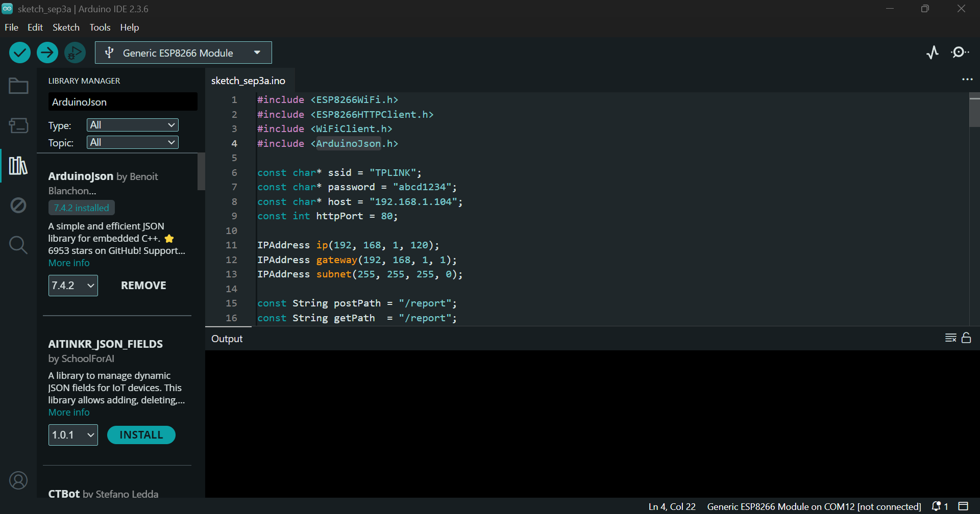Upload the sketch with the arrow button
Viewport: 980px width, 514px height.
pos(47,53)
